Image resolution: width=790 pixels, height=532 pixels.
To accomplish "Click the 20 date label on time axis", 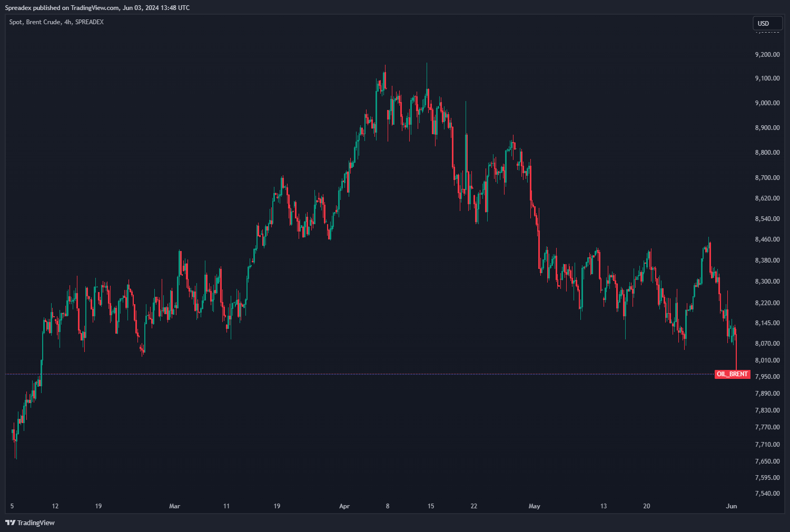I will click(x=647, y=506).
